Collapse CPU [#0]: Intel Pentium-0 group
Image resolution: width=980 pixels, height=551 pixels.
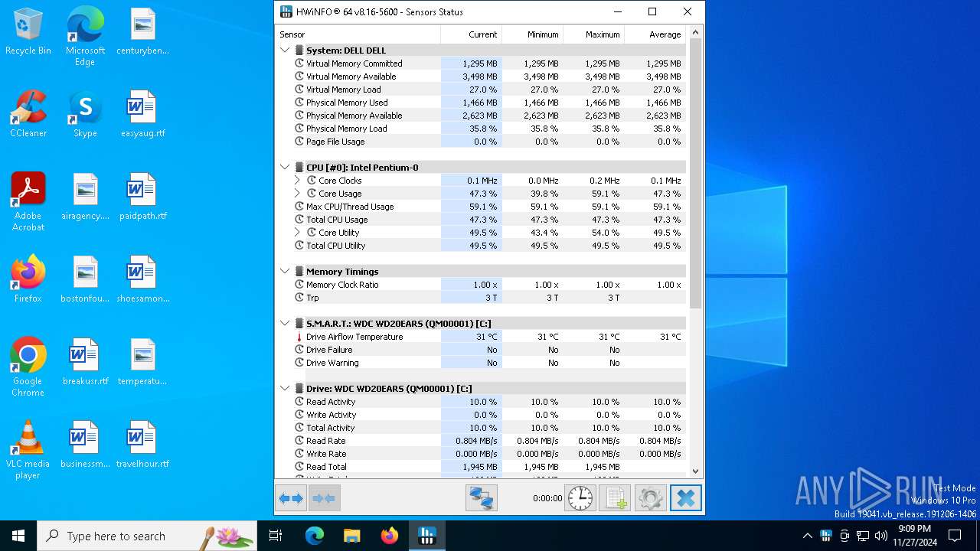(285, 168)
